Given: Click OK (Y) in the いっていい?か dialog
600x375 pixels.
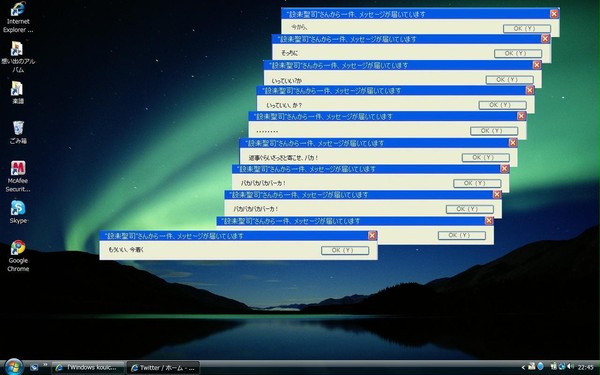Looking at the screenshot, I should (509, 80).
